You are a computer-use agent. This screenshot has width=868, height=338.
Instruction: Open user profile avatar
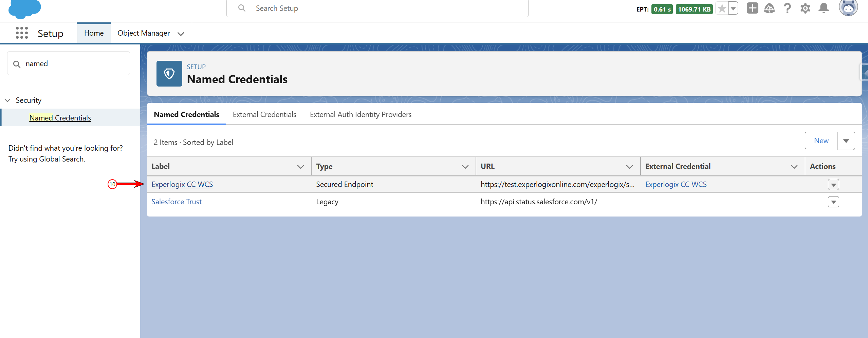click(848, 7)
